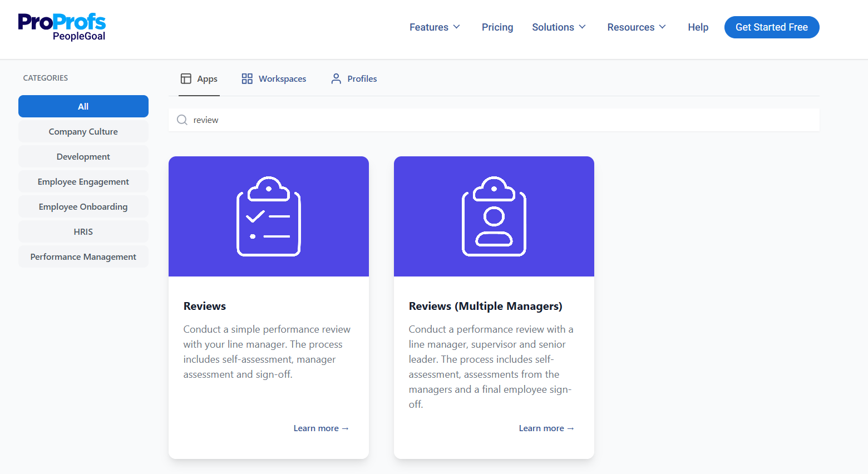
Task: Switch to the Profiles tab
Action: pos(354,79)
